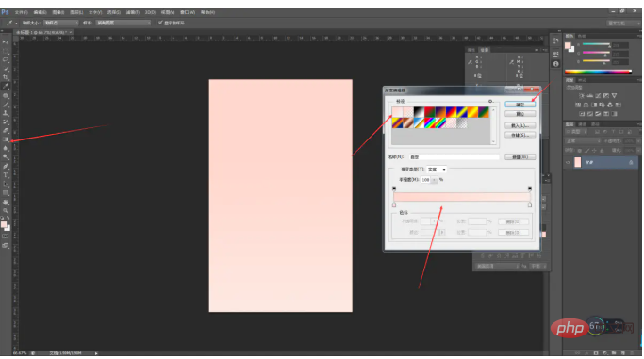The width and height of the screenshot is (644, 359).
Task: Click the right opacity stop above gradient bar
Action: coord(530,188)
